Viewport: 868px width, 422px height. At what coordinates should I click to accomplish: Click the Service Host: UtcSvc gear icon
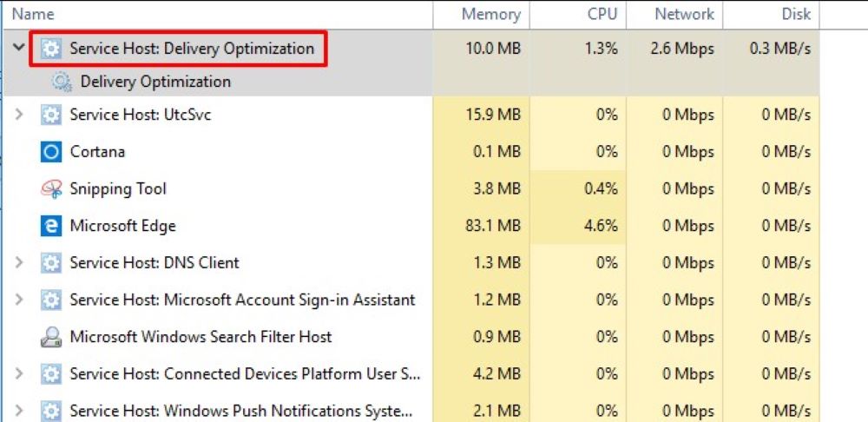[51, 115]
